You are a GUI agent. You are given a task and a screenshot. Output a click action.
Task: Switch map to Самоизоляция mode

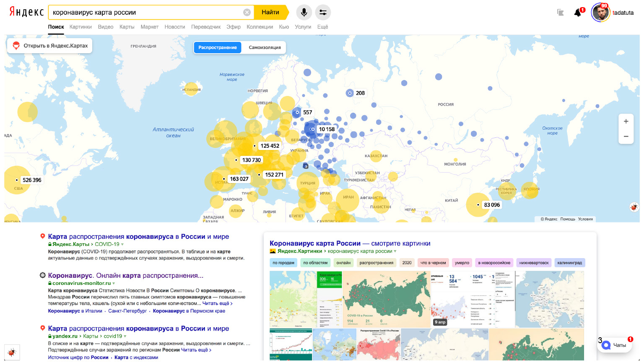coord(265,47)
